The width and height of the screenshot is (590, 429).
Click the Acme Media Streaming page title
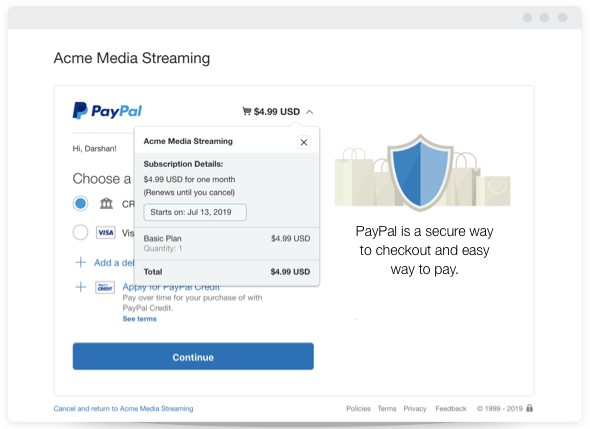click(132, 58)
